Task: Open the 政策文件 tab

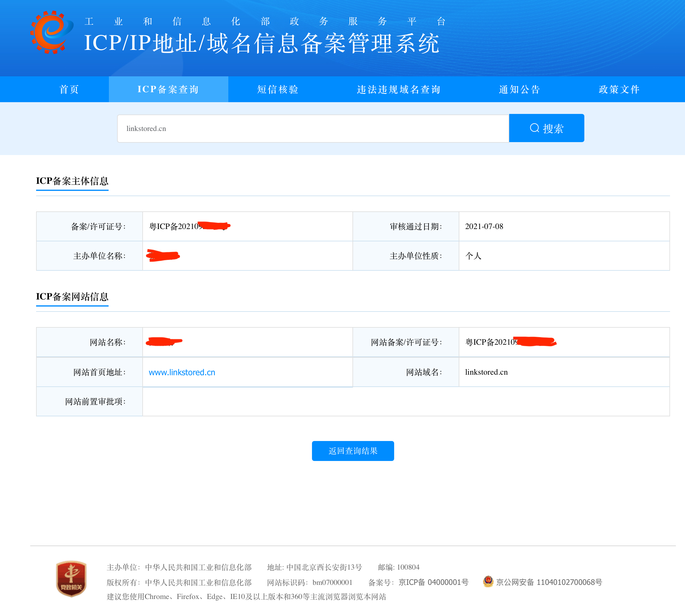Action: point(619,89)
